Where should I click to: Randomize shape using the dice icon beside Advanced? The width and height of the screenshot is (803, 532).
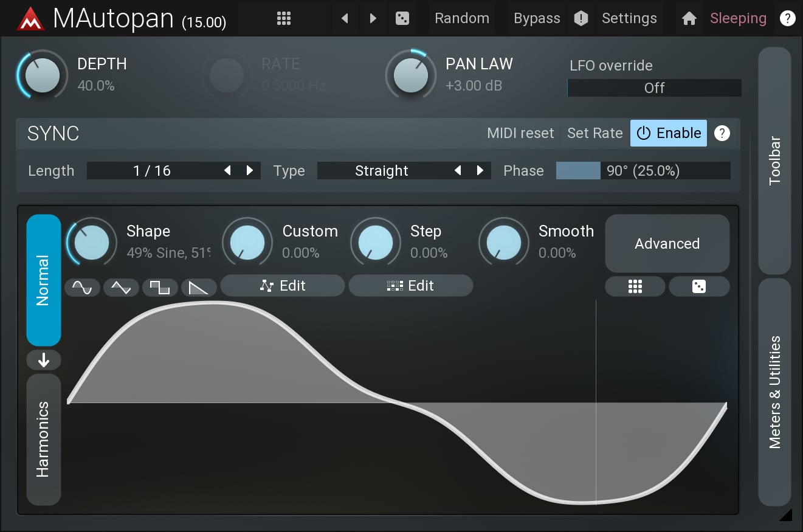click(699, 286)
